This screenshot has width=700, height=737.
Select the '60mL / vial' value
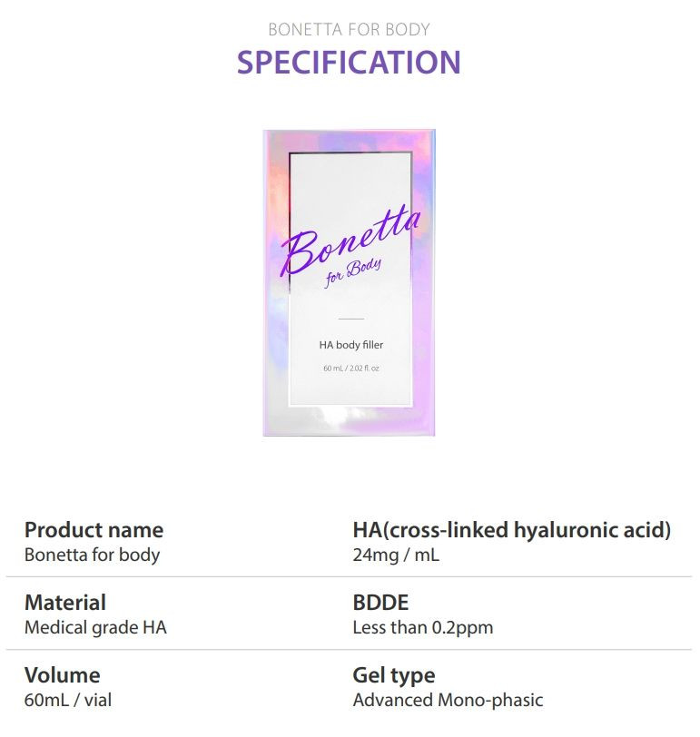click(68, 700)
